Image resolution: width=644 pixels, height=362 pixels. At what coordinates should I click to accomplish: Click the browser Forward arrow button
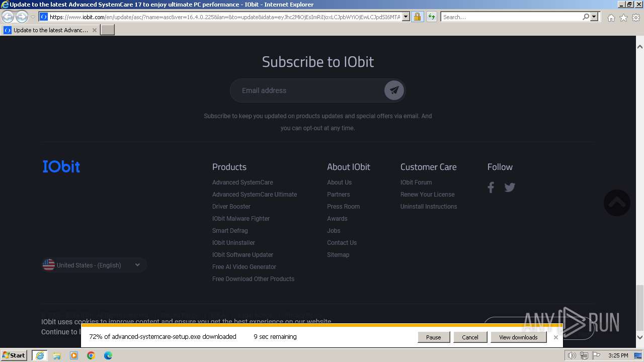(22, 17)
